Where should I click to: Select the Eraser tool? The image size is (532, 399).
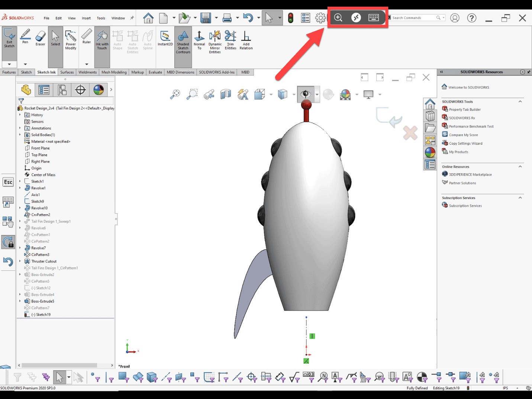[40, 38]
